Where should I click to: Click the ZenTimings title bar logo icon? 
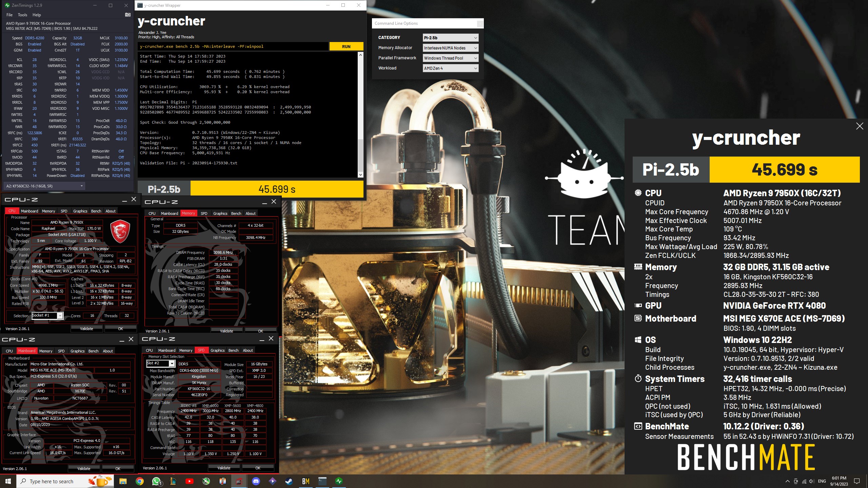7,5
